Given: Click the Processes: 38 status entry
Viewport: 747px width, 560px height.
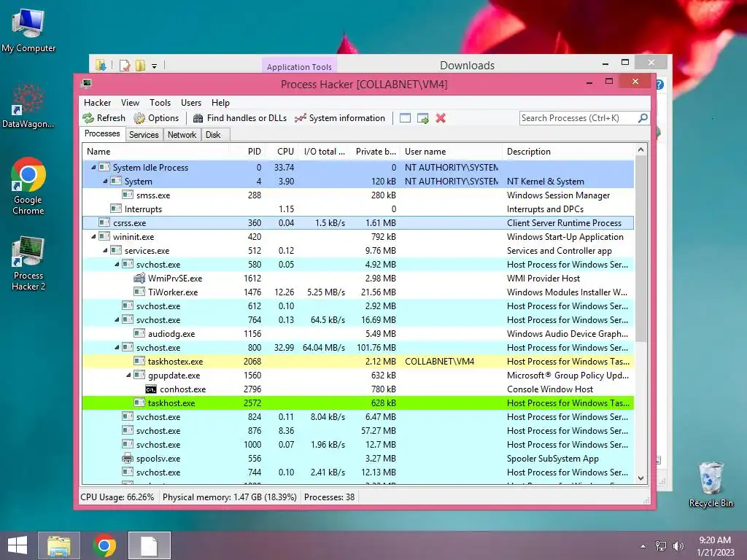Looking at the screenshot, I should (x=329, y=497).
